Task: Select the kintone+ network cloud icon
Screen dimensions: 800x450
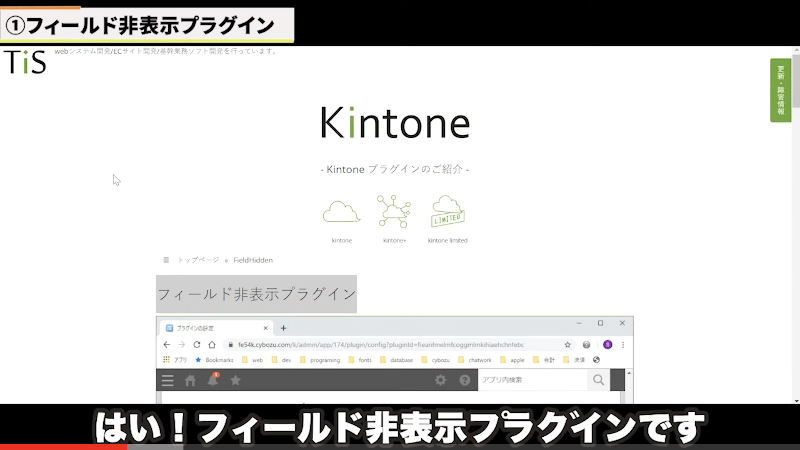Action: coord(394,212)
